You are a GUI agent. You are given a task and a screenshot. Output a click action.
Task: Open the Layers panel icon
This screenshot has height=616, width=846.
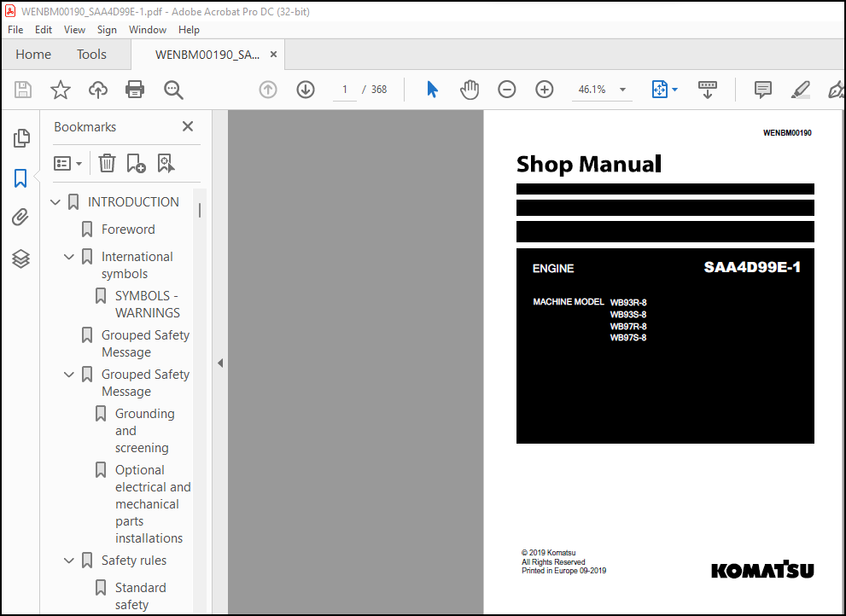point(20,259)
